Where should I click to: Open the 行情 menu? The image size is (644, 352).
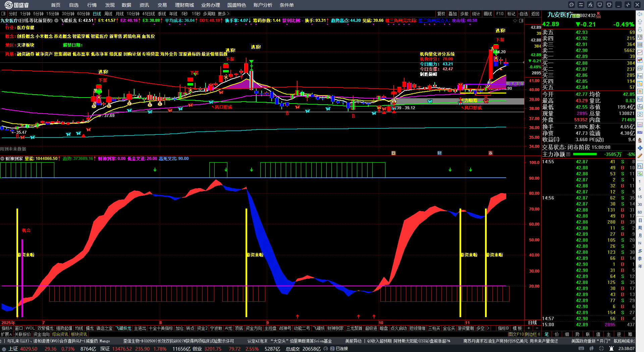point(92,5)
